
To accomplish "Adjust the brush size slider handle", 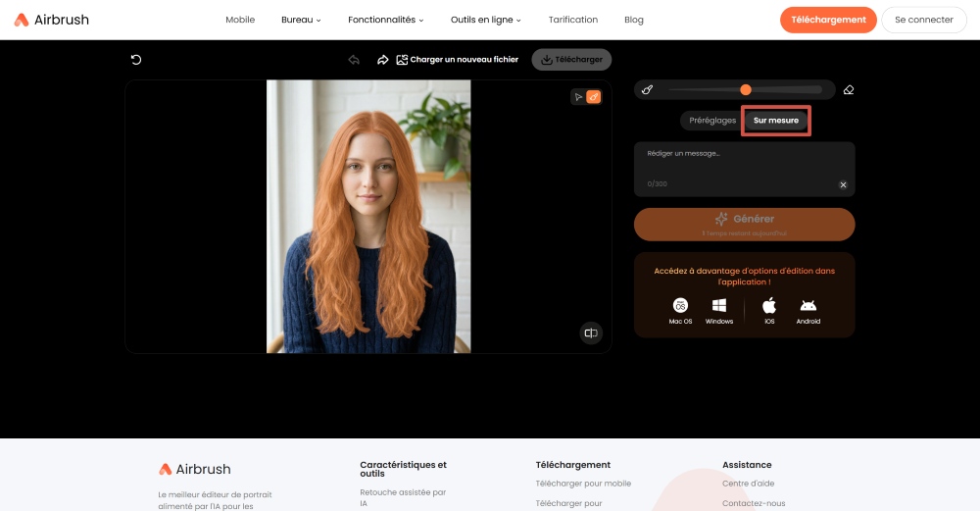I will coord(746,90).
